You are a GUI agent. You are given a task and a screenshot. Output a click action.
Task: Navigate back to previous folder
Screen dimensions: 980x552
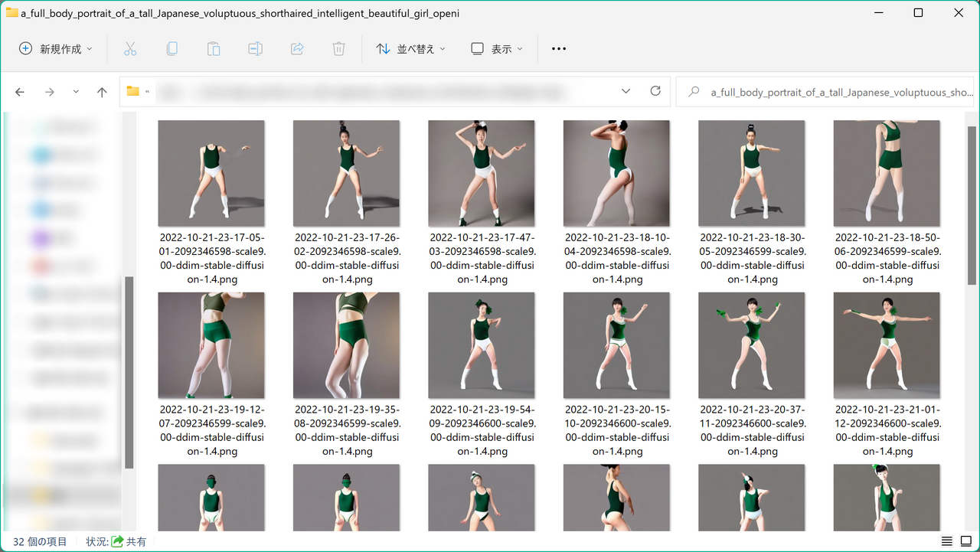pos(20,92)
